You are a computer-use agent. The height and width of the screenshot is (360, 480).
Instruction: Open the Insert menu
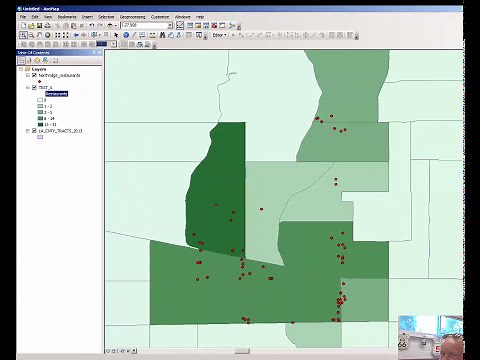point(87,17)
